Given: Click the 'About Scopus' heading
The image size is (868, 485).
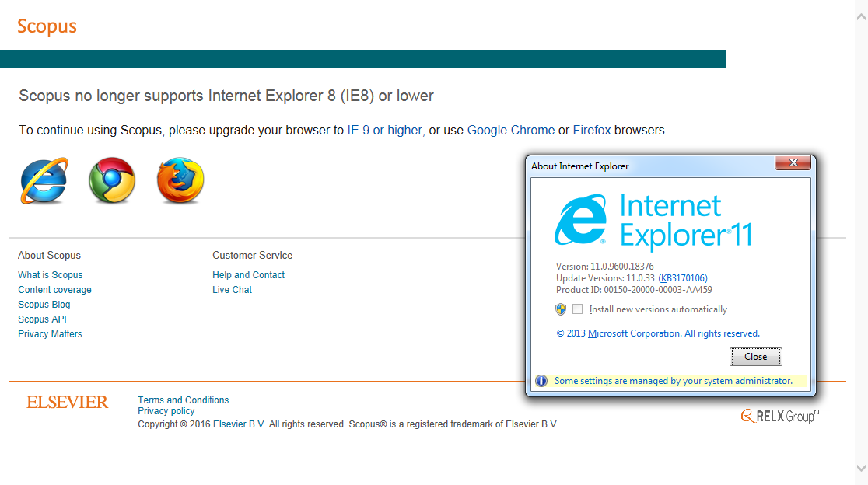Looking at the screenshot, I should 49,256.
